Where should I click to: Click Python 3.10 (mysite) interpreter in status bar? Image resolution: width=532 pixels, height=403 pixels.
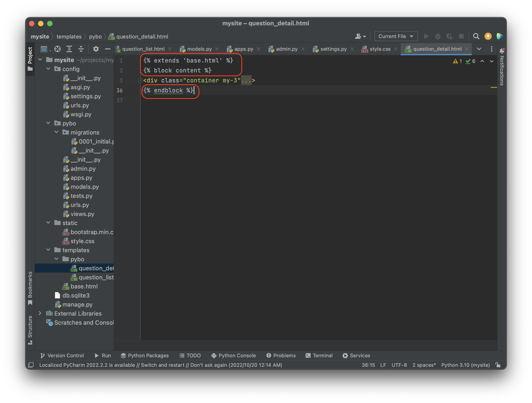tap(465, 365)
